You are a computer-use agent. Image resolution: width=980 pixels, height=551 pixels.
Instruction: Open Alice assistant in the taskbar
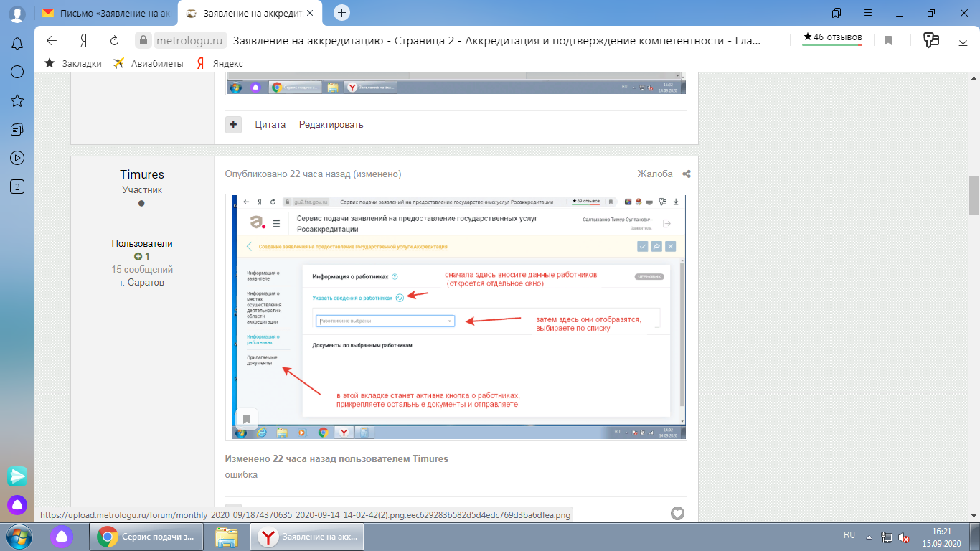tap(62, 537)
